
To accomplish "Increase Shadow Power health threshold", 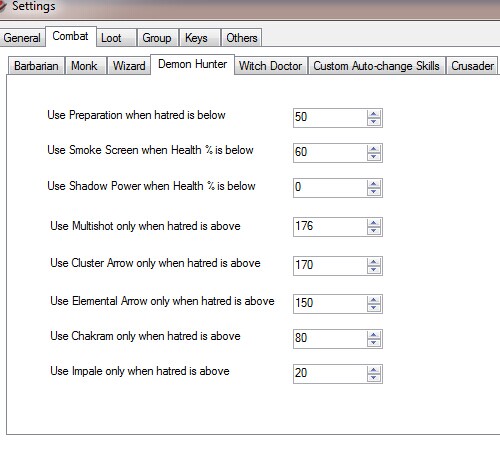I will [374, 184].
